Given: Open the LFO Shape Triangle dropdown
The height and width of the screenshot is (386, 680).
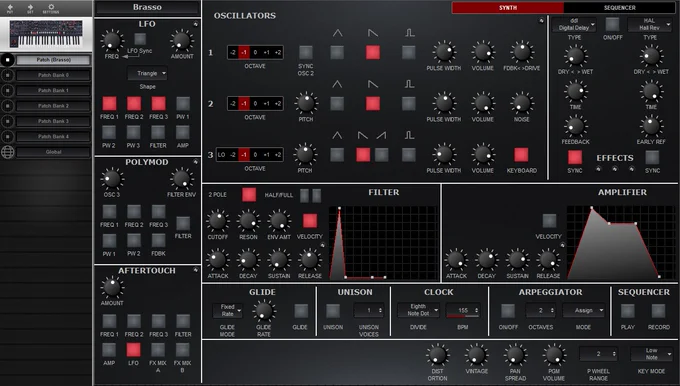Looking at the screenshot, I should 148,73.
